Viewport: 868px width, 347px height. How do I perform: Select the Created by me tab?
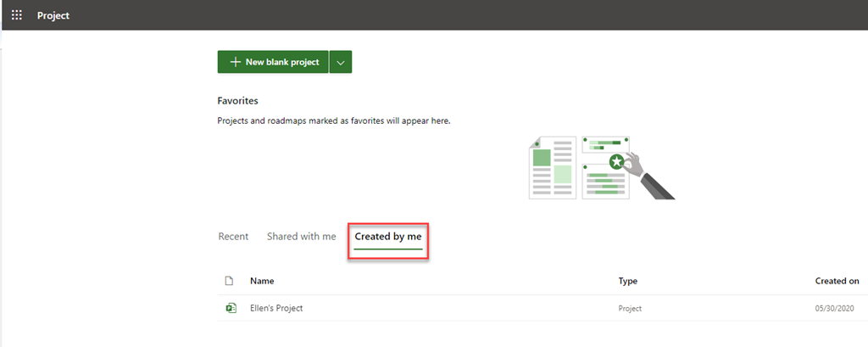[387, 236]
